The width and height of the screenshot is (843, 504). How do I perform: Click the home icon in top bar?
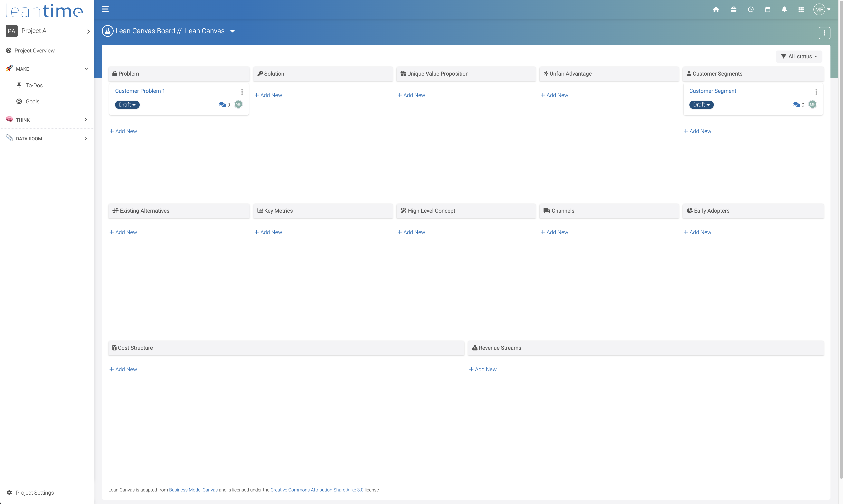pos(716,10)
